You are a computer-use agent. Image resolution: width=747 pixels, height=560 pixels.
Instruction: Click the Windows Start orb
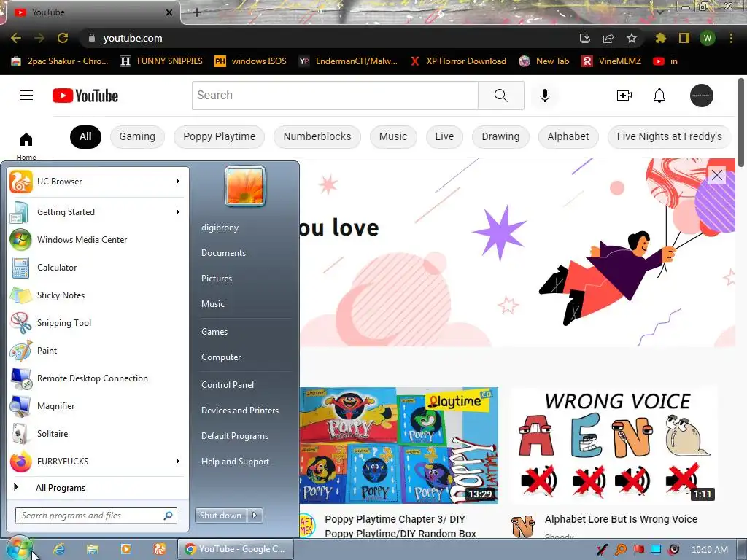click(19, 549)
